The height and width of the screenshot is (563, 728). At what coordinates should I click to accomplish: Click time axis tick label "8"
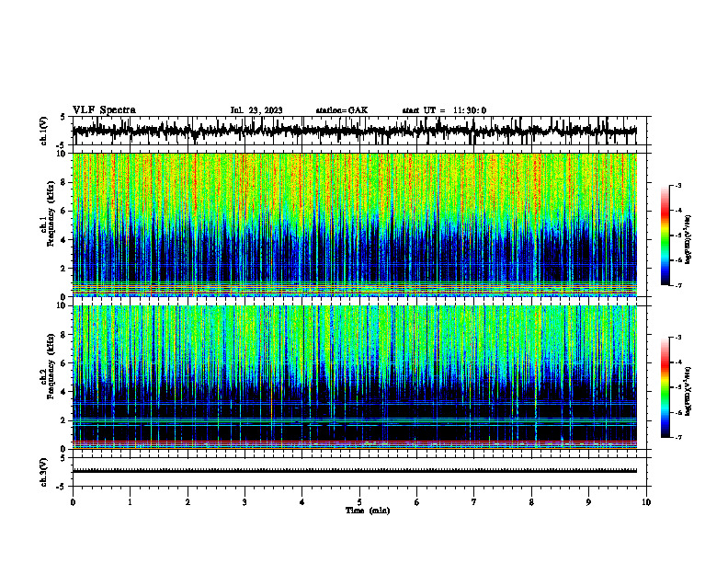coord(531,502)
